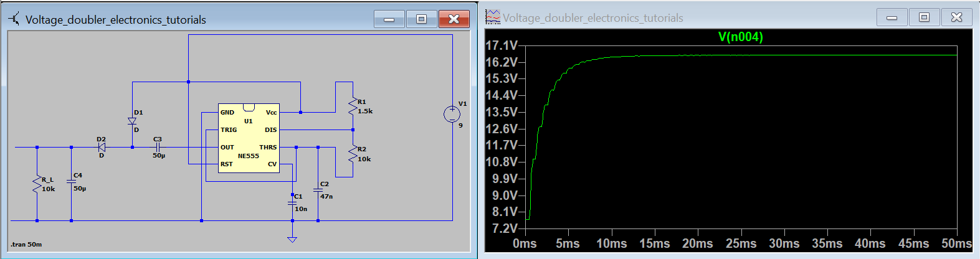Viewport: 980px width, 259px height.
Task: Click the RST pin label
Action: tap(227, 164)
